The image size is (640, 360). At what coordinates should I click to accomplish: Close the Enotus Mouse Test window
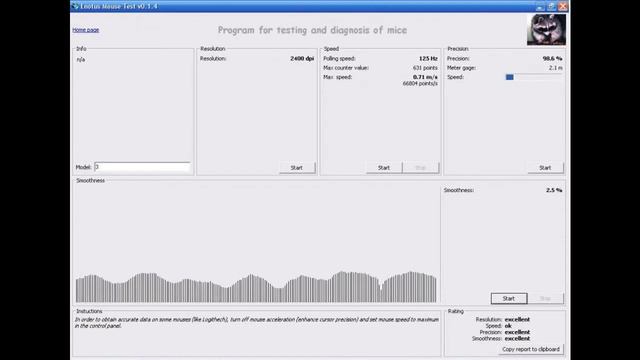[563, 7]
